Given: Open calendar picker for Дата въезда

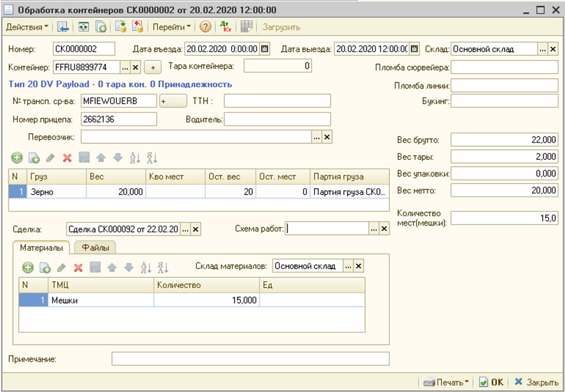Looking at the screenshot, I should [264, 49].
